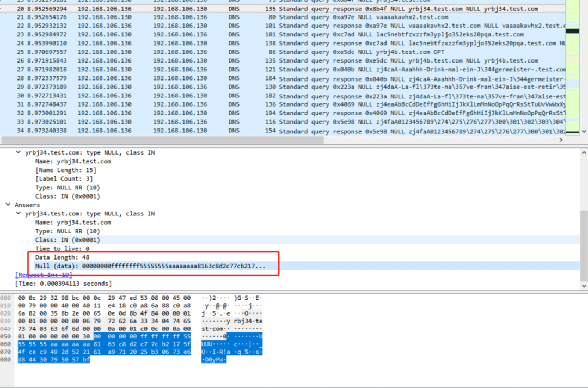Select packet 27 query 0x040b row
Image resolution: width=588 pixels, height=388 pixels.
tap(283, 69)
